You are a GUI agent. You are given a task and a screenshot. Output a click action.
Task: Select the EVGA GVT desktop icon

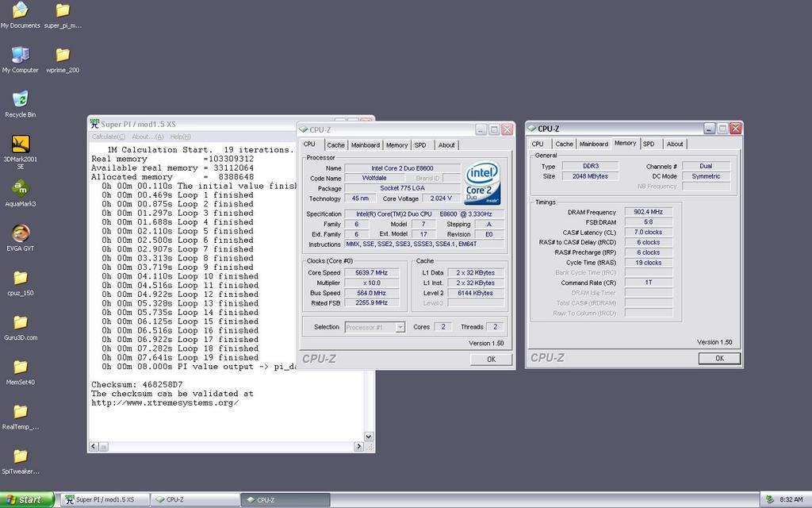pyautogui.click(x=20, y=238)
